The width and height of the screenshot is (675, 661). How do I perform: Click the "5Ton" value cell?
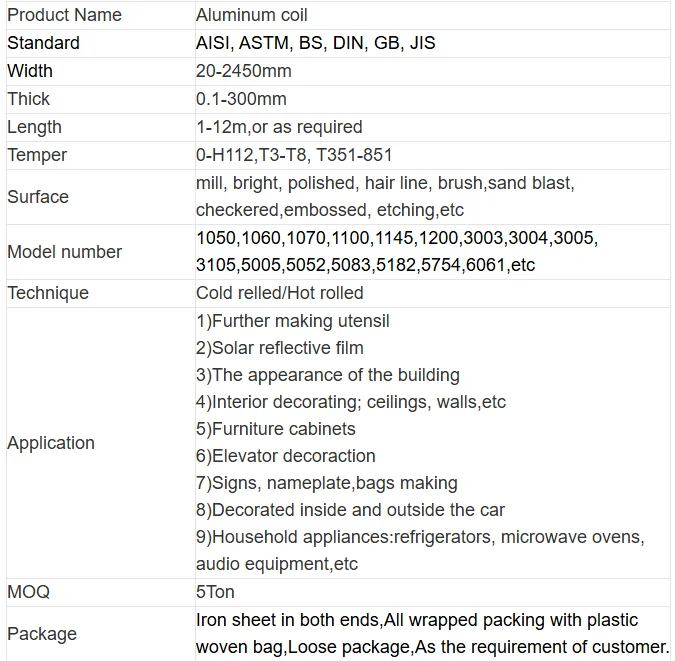pos(217,592)
